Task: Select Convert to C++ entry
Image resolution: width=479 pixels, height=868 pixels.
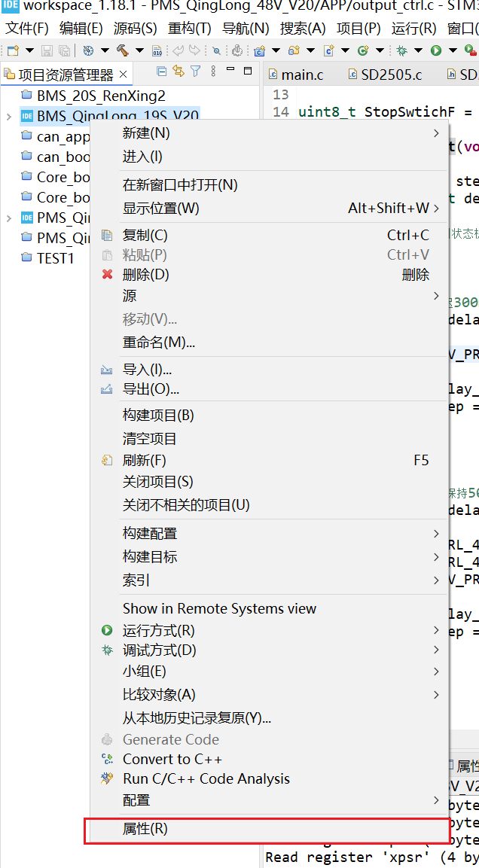Action: pos(269,759)
